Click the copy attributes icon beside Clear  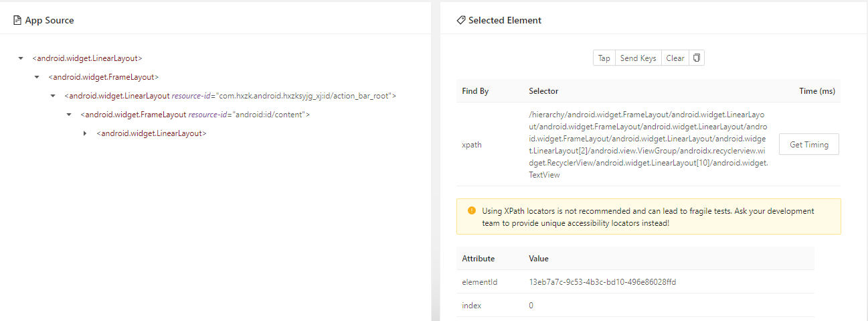(697, 58)
